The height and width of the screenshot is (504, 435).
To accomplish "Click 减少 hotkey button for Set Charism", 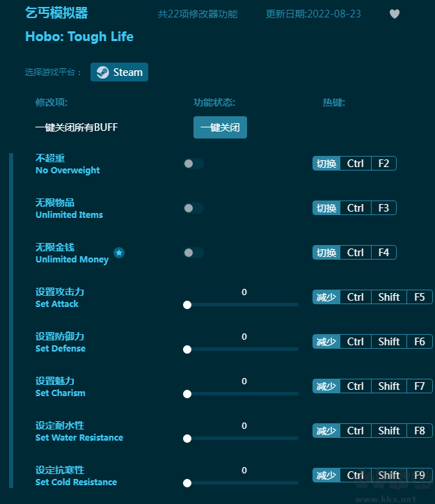I will [x=326, y=386].
